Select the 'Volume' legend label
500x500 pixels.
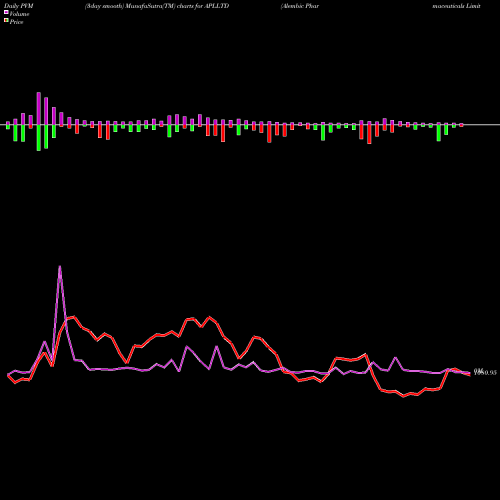(x=19, y=14)
